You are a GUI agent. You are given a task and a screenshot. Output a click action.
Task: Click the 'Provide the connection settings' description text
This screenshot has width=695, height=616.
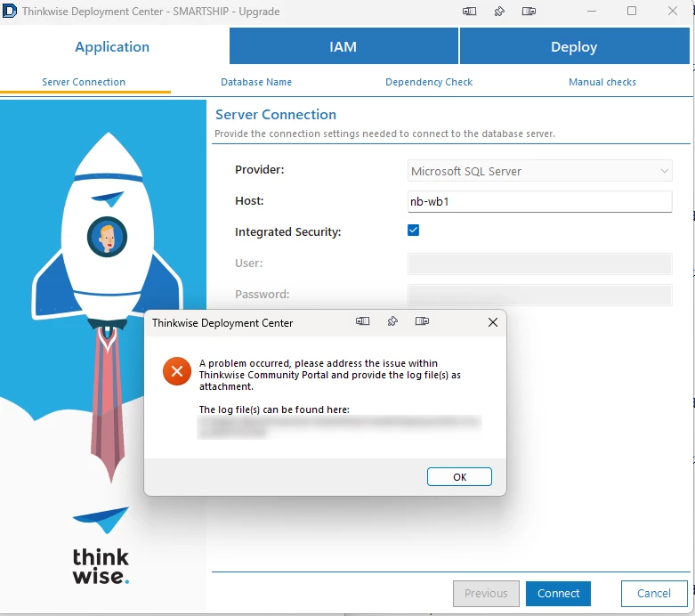(384, 134)
